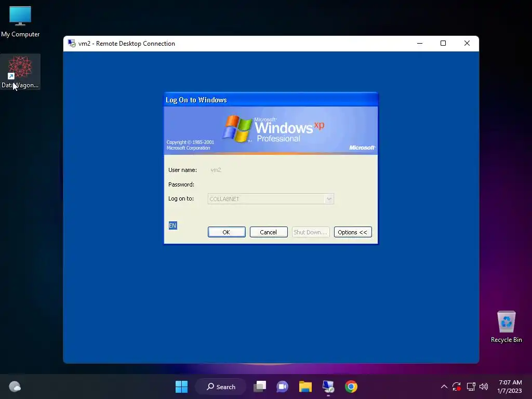Click the update sync tray icon
The image size is (532, 399).
(457, 387)
